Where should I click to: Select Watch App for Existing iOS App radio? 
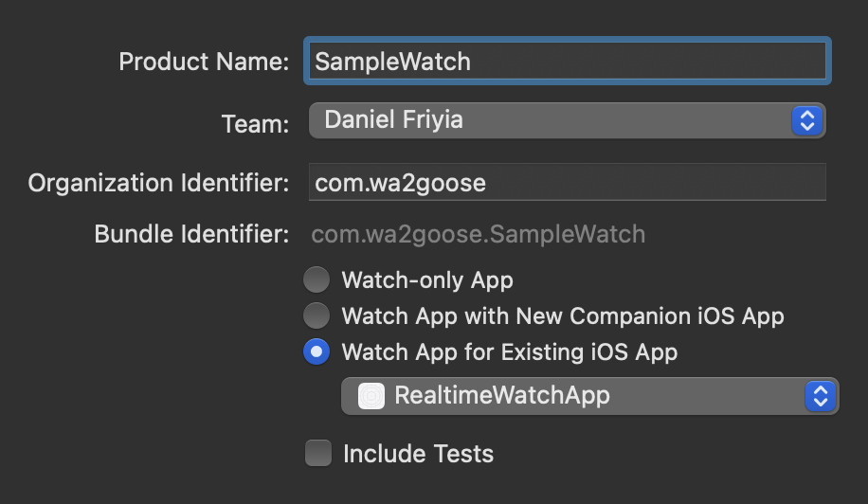pyautogui.click(x=316, y=352)
